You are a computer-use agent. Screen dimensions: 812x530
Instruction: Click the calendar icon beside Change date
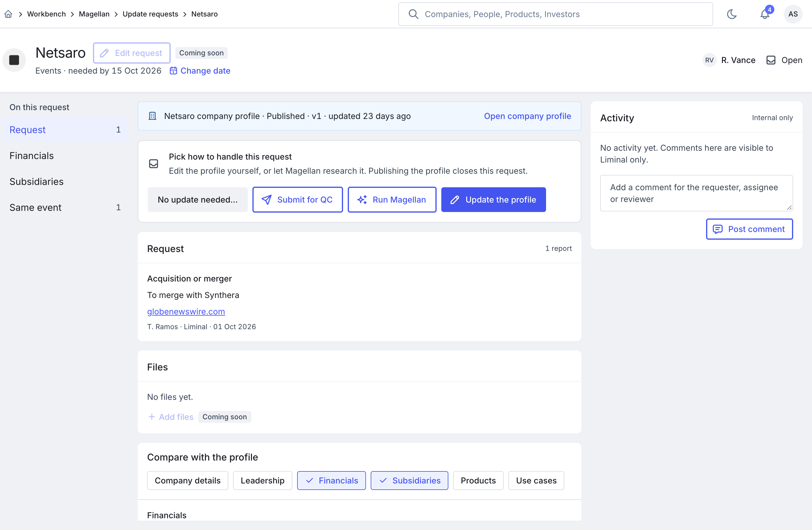click(173, 71)
